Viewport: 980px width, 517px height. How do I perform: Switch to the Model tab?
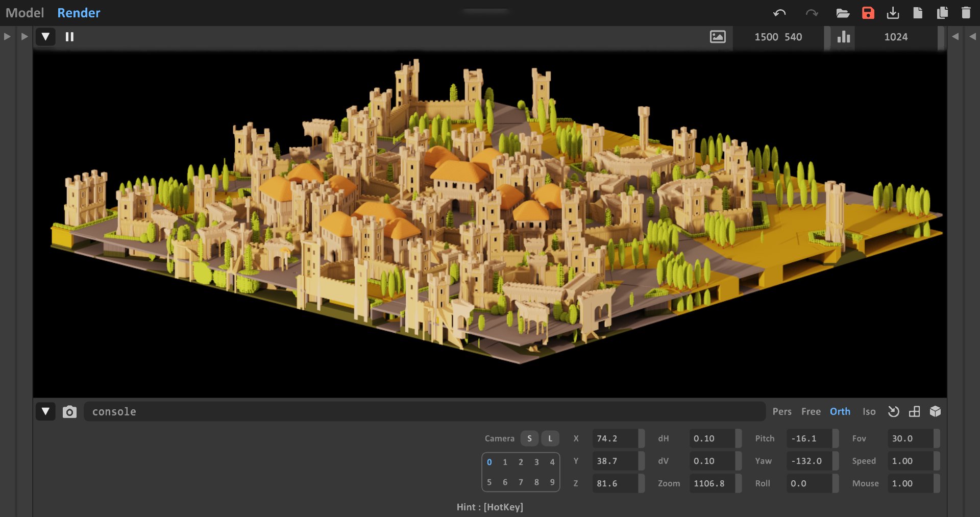click(x=24, y=13)
